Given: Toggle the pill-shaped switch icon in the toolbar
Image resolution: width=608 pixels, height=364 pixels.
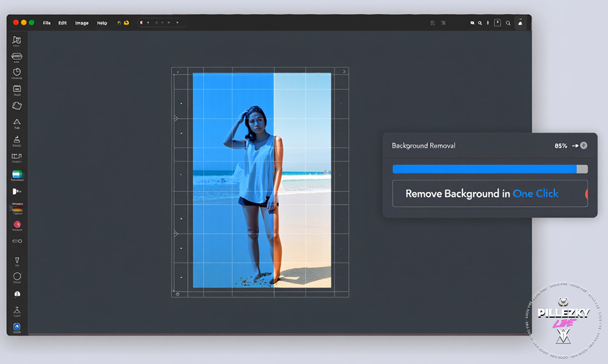Looking at the screenshot, I should coord(17,241).
